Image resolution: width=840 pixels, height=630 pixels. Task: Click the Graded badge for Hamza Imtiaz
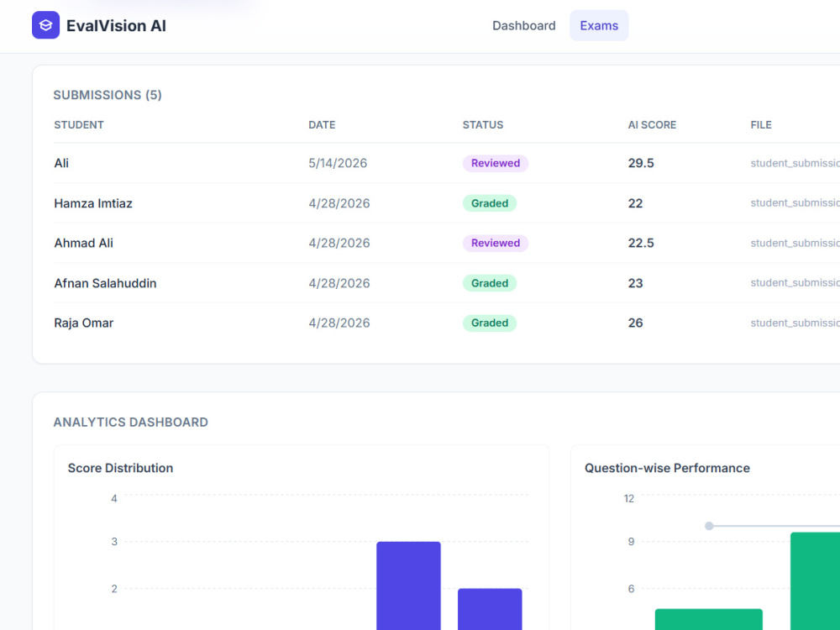pyautogui.click(x=490, y=203)
